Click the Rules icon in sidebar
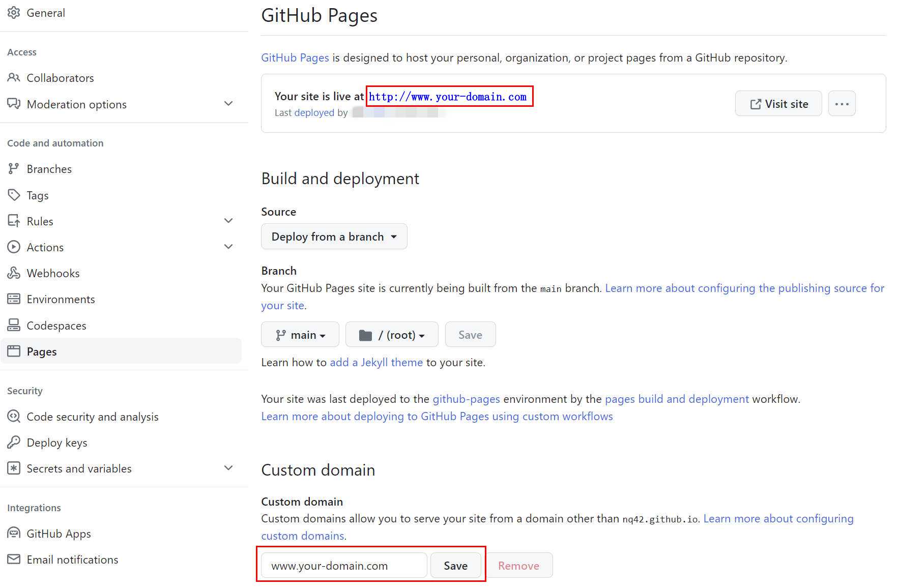899x588 pixels. coord(14,221)
